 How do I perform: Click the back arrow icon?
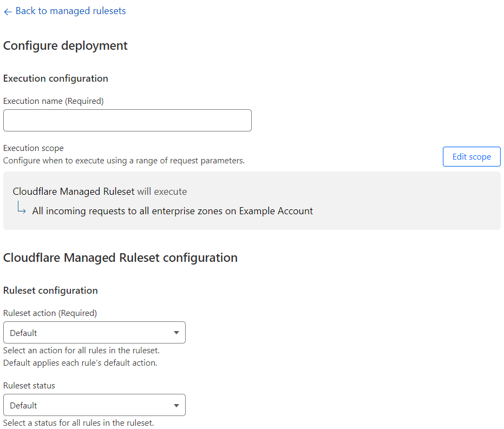(x=8, y=11)
